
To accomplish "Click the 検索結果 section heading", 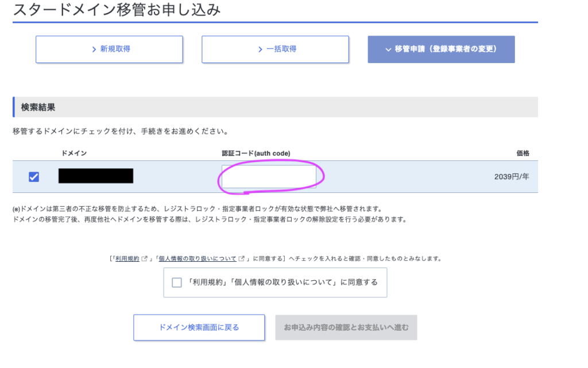I will pos(38,107).
